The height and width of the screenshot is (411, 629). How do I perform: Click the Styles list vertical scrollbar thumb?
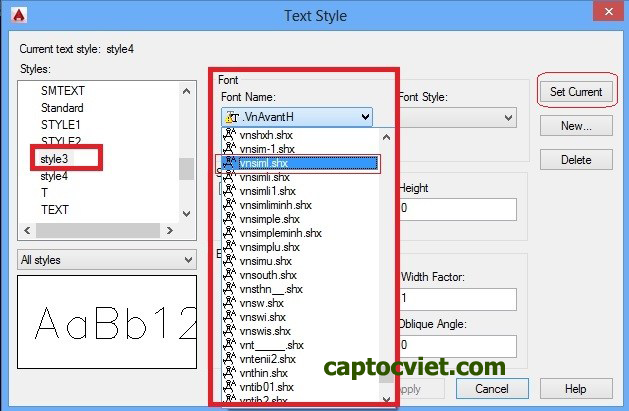click(187, 169)
